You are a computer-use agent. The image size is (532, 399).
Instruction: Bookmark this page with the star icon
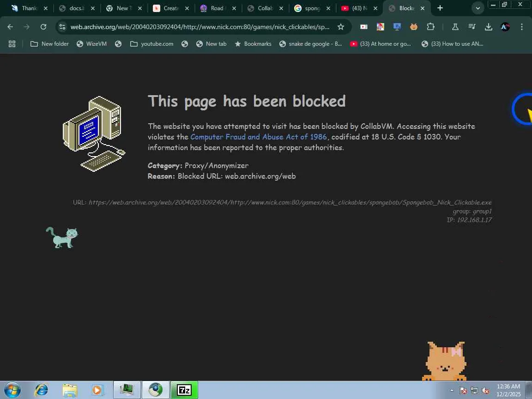(x=341, y=27)
